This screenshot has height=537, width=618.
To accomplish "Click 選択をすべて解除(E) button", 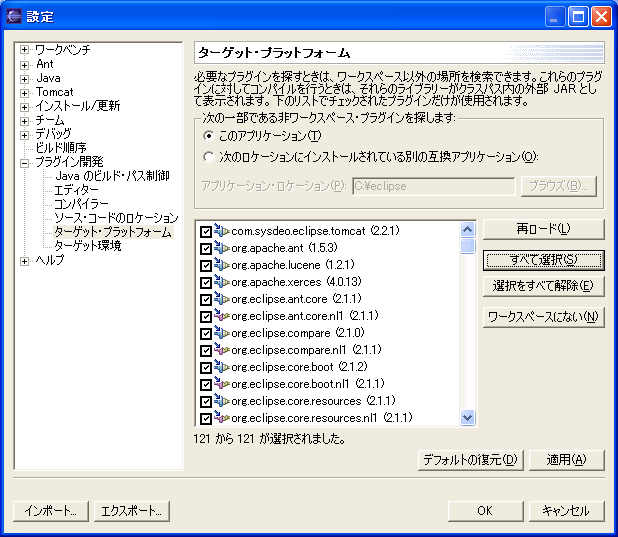I will pos(544,286).
